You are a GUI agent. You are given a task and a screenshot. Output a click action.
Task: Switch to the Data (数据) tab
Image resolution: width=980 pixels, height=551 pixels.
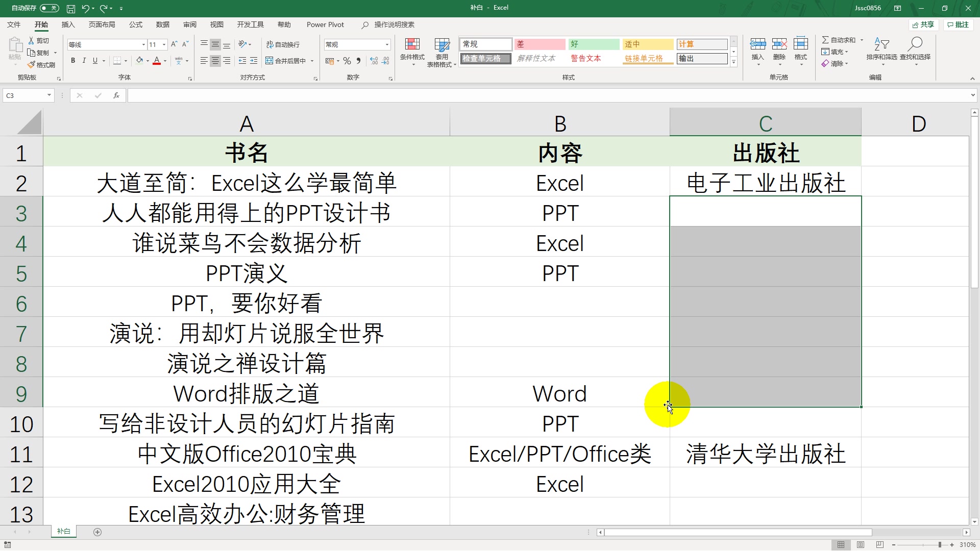(x=162, y=24)
